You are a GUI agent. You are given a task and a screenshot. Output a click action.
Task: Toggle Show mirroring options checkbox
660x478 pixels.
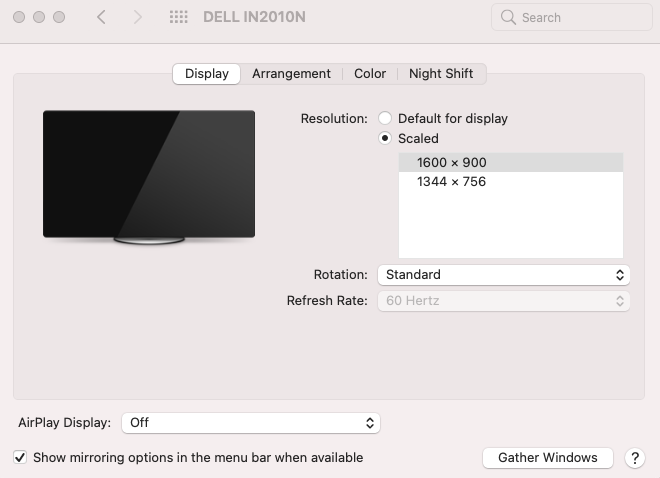20,457
